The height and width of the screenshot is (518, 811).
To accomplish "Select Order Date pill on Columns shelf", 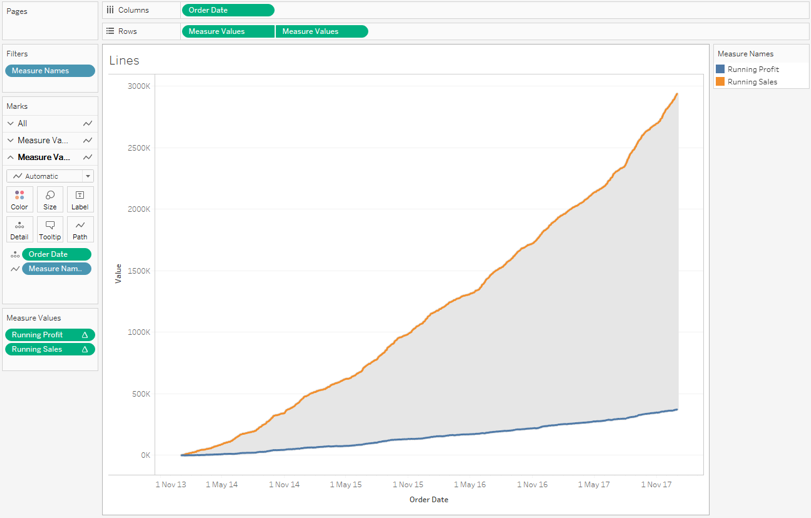I will pos(227,10).
